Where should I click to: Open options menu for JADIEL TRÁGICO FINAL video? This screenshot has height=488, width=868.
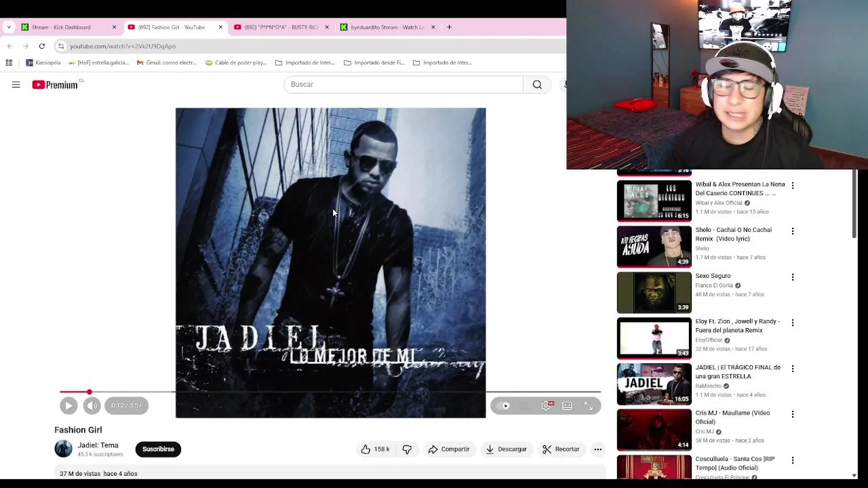click(x=793, y=369)
